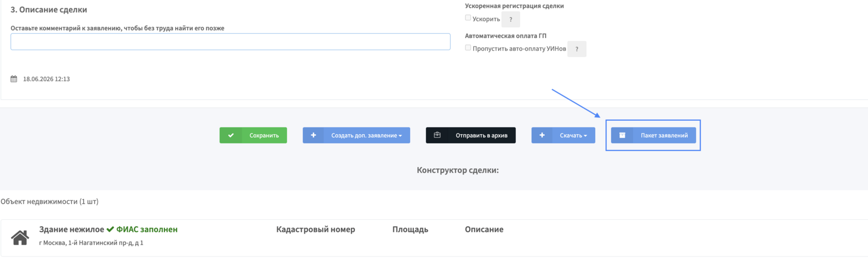Select the Здание нежилое property title
868x272 pixels.
click(x=72, y=229)
